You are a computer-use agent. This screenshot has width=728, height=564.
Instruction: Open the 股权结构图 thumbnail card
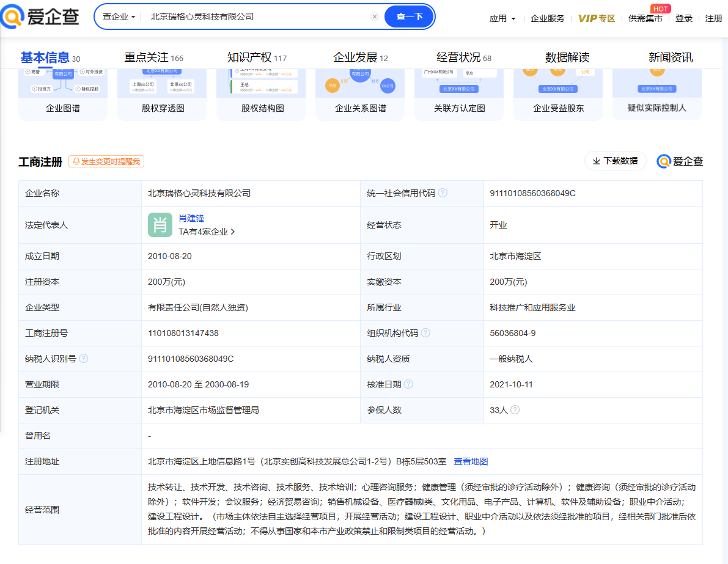pyautogui.click(x=261, y=95)
